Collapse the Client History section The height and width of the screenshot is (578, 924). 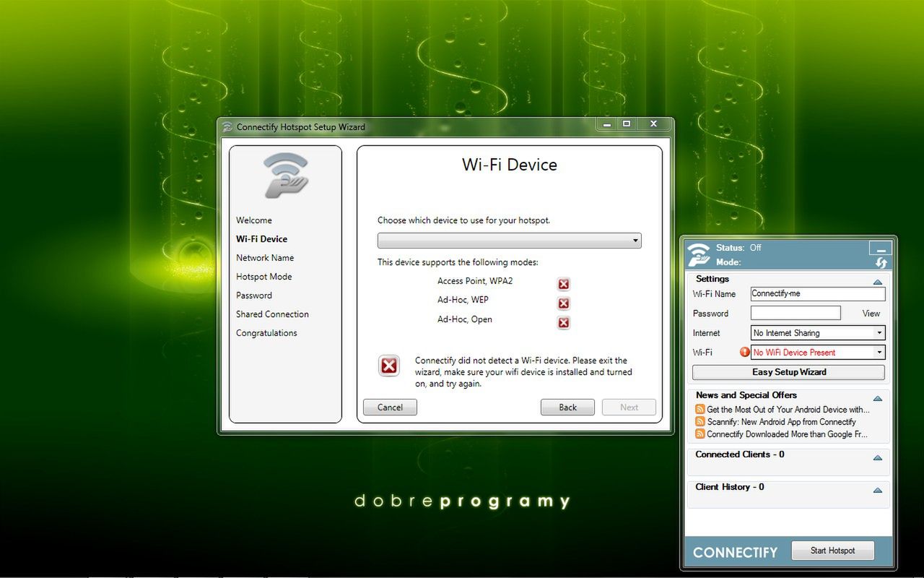pos(878,490)
